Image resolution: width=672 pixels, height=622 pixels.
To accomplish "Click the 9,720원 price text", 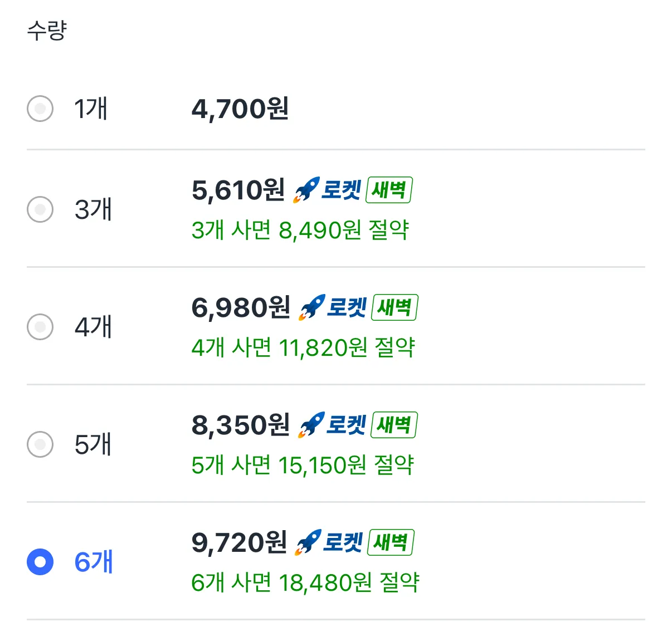I will [239, 543].
